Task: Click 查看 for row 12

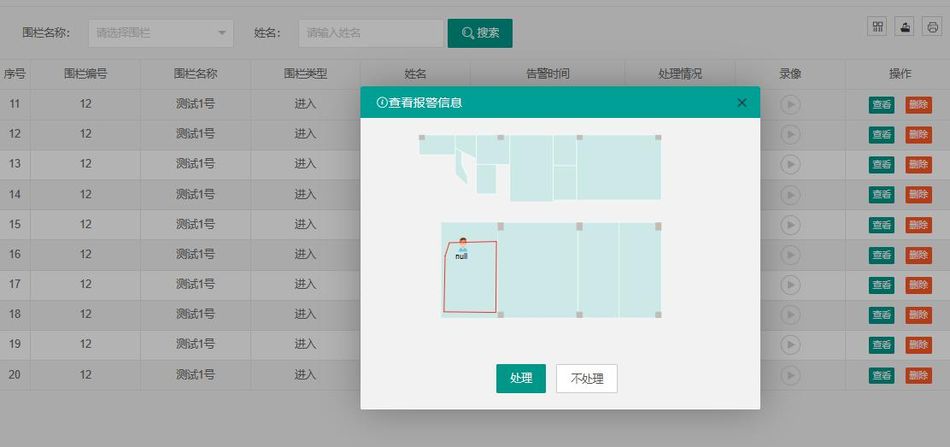Action: point(881,134)
